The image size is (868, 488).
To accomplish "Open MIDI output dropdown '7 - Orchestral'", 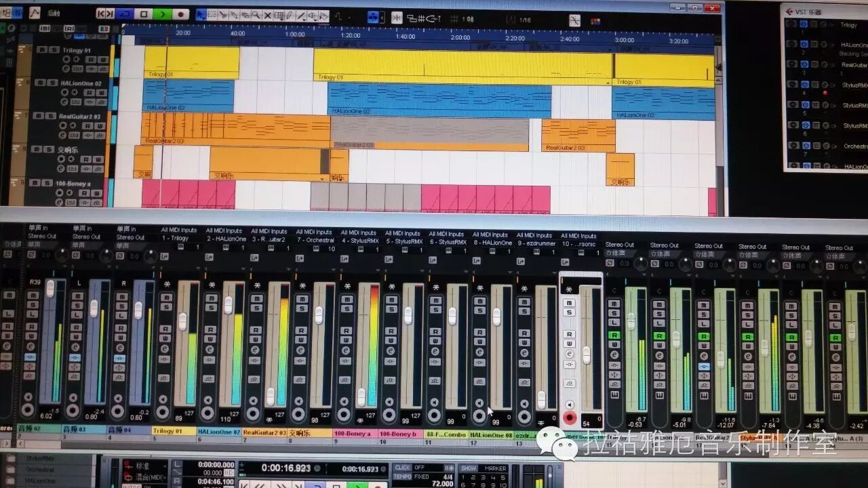I will [316, 241].
